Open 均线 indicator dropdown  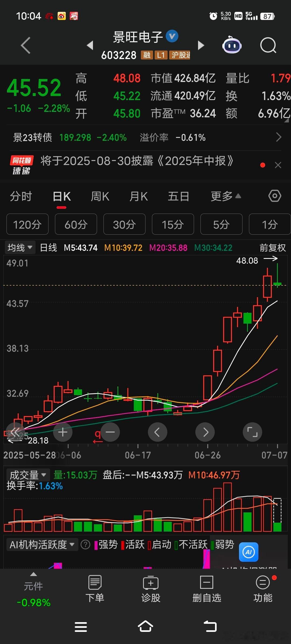(x=20, y=247)
